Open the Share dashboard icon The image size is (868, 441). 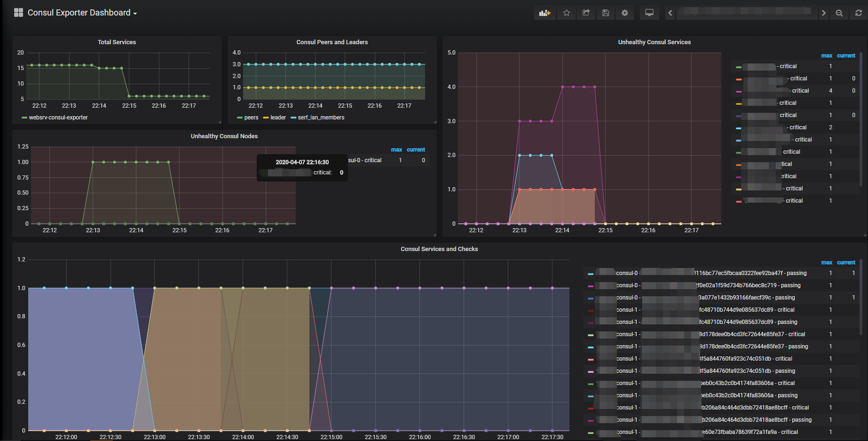point(586,13)
